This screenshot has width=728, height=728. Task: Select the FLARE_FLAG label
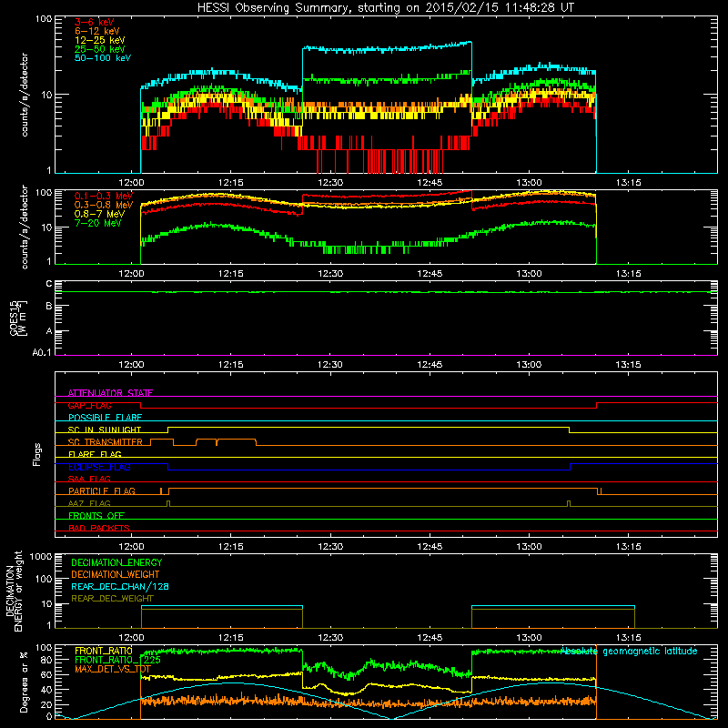[x=95, y=454]
